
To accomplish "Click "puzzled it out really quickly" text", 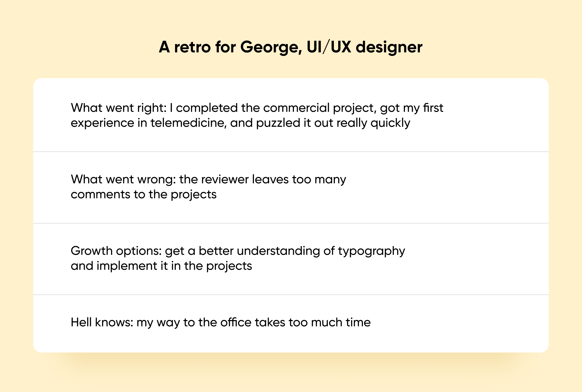I will click(x=333, y=123).
